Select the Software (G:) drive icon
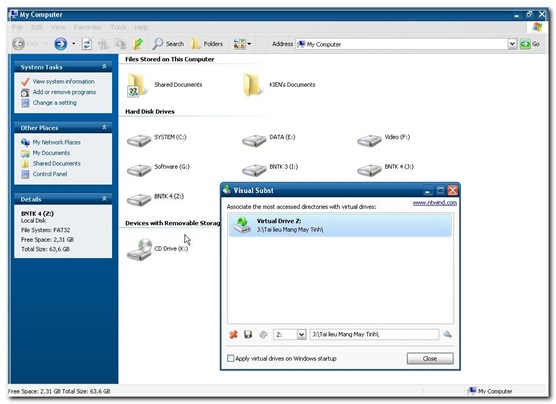The height and width of the screenshot is (404, 556). [139, 170]
